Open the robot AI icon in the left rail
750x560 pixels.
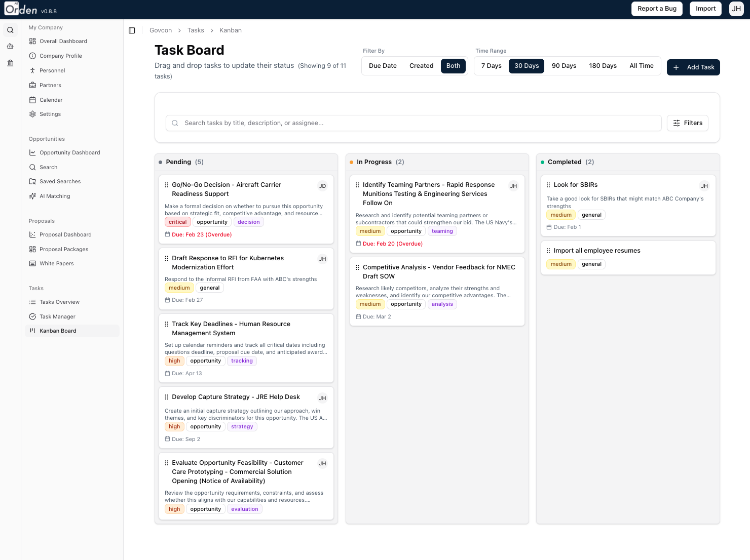coord(10,46)
